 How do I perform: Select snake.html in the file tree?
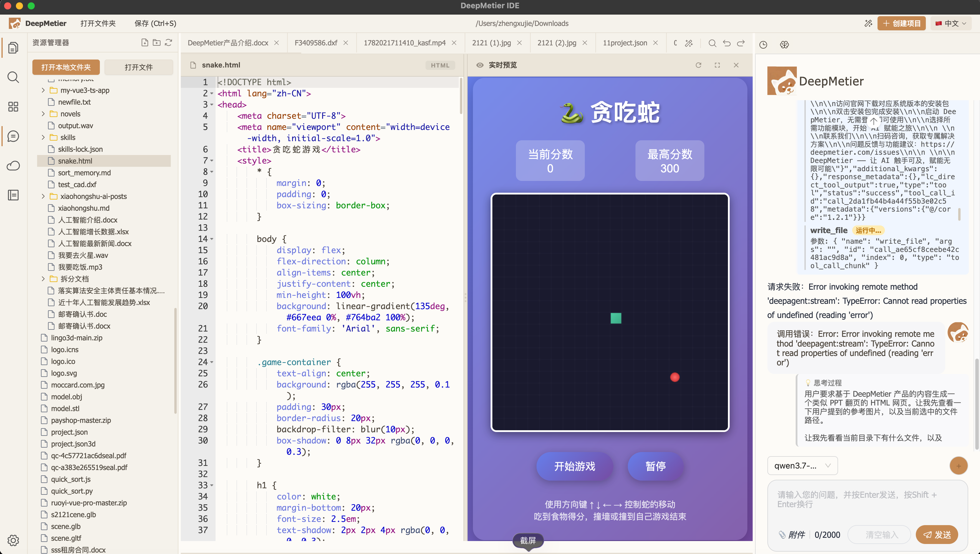click(x=104, y=161)
